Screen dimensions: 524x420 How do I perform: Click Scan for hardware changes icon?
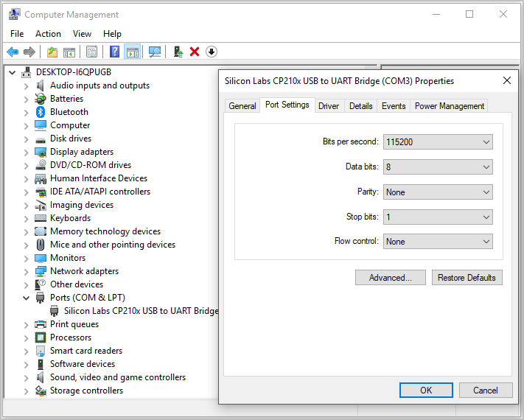[154, 52]
